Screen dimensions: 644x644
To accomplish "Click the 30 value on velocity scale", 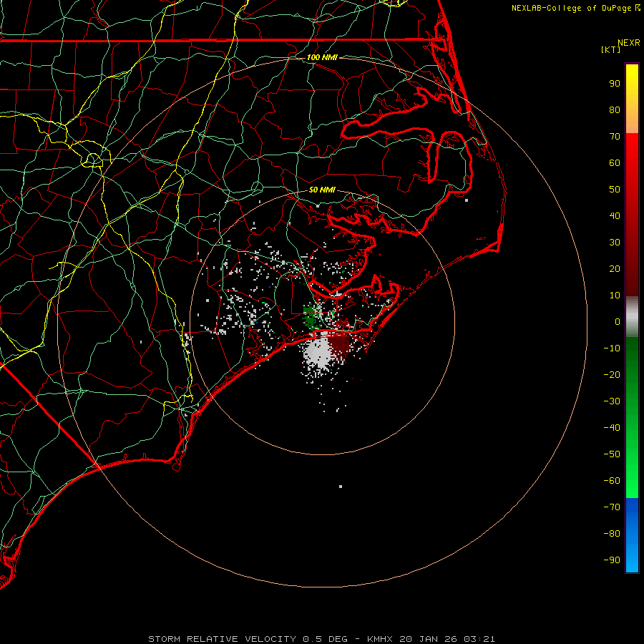I will pos(615,243).
